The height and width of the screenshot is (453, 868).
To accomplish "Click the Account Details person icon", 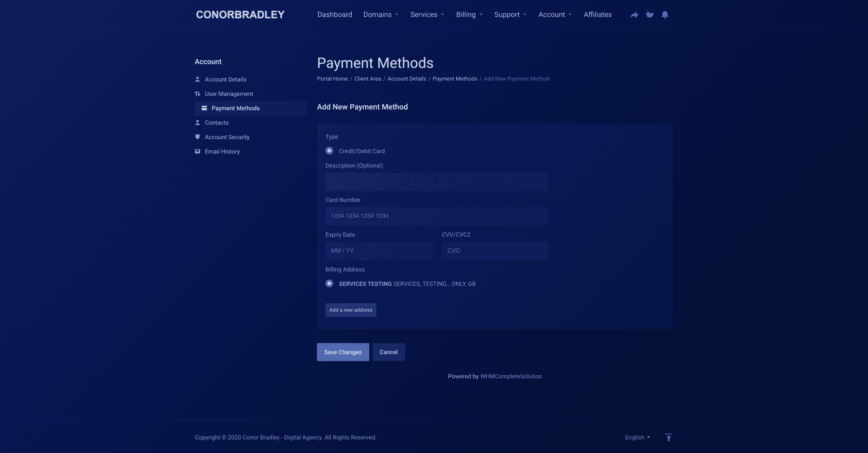I will pos(197,79).
